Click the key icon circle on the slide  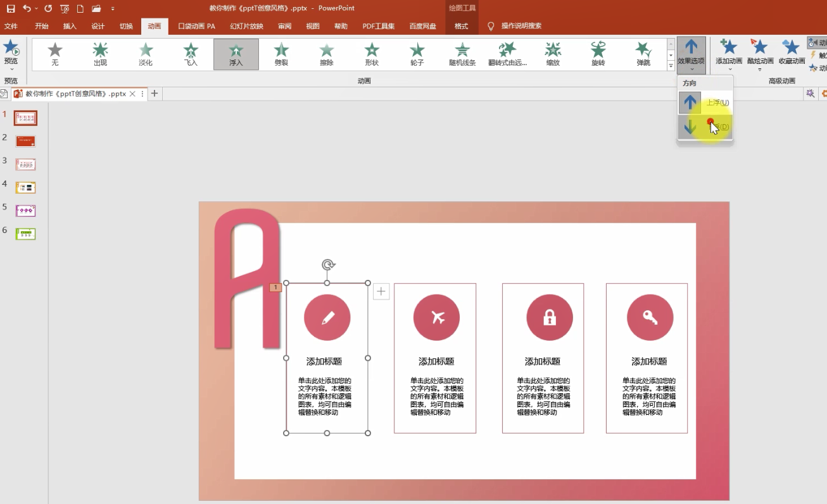click(x=650, y=318)
